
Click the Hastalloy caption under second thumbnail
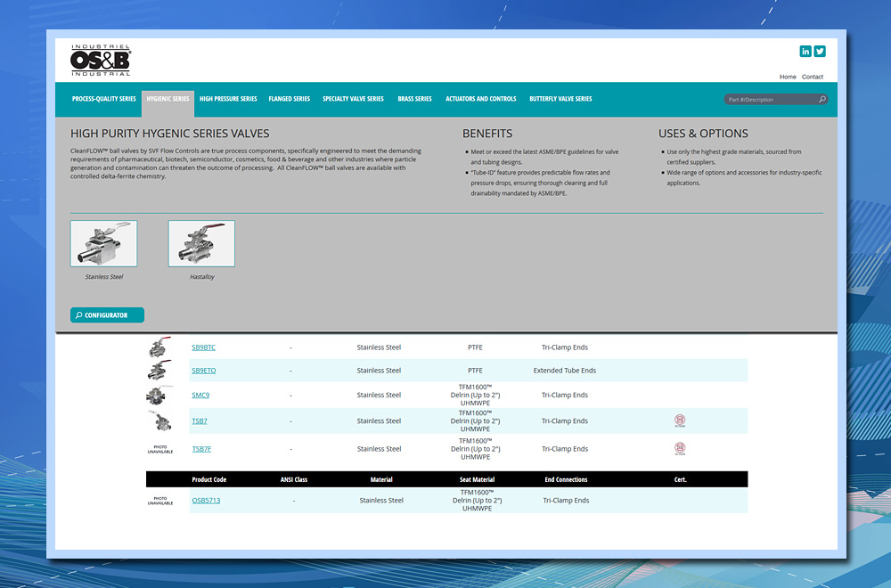(201, 277)
